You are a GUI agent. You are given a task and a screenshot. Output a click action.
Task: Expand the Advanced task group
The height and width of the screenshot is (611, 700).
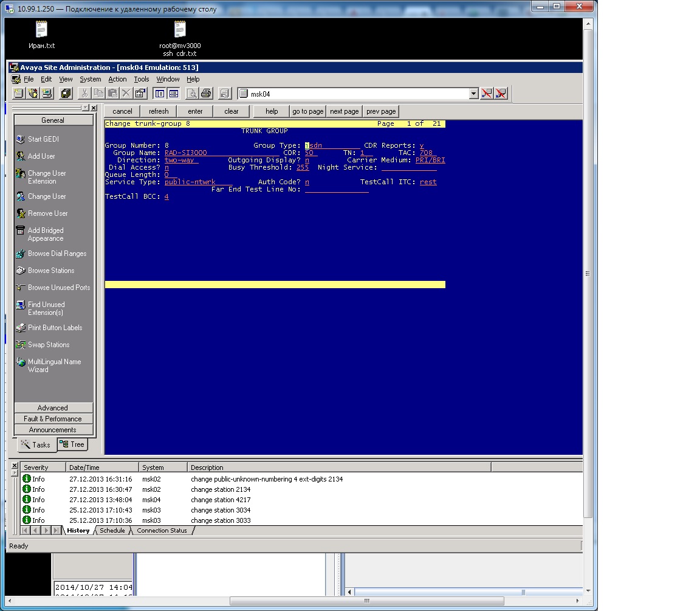[53, 408]
